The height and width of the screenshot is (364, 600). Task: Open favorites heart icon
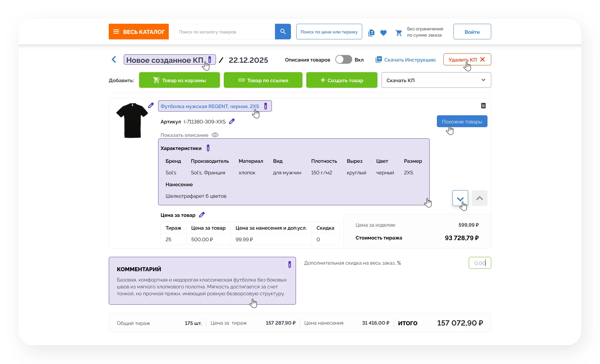383,32
